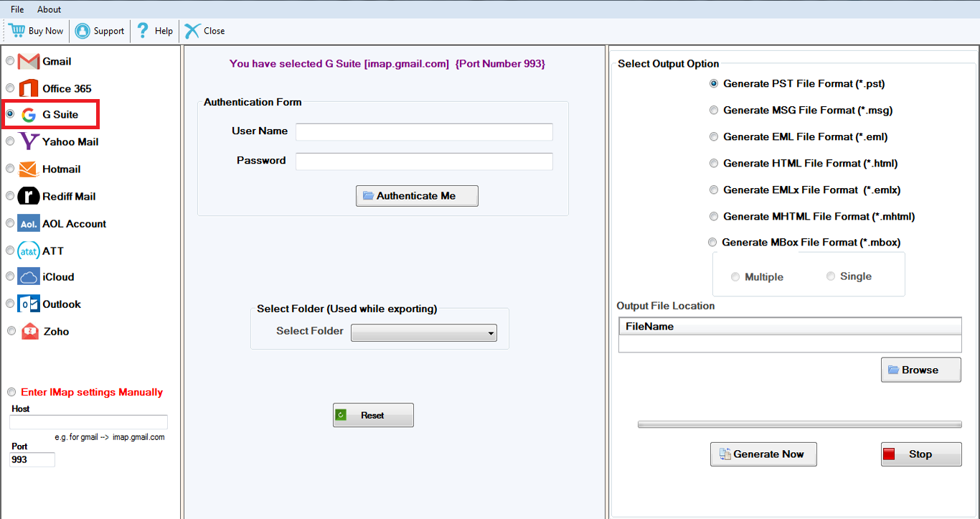
Task: Click the Authenticate Me button
Action: click(417, 196)
